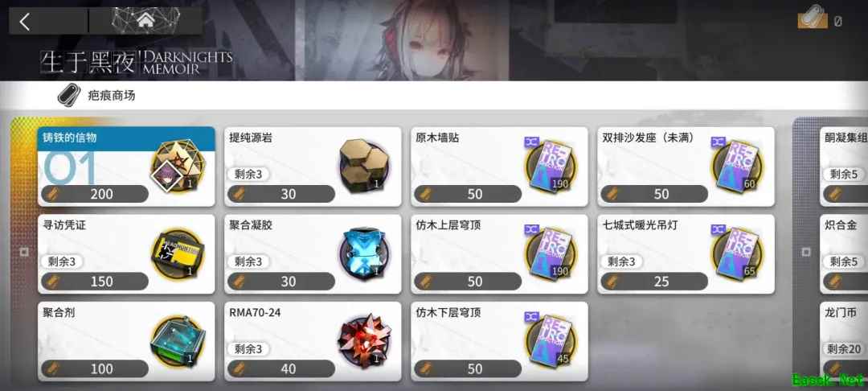868x391 pixels.
Task: Pick the RMA70-24 red crystal icon
Action: (x=364, y=340)
